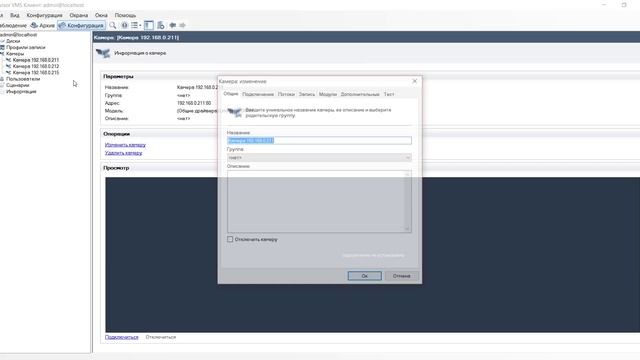Click the Название input field
Viewport: 640px width, 360px height.
click(x=319, y=140)
